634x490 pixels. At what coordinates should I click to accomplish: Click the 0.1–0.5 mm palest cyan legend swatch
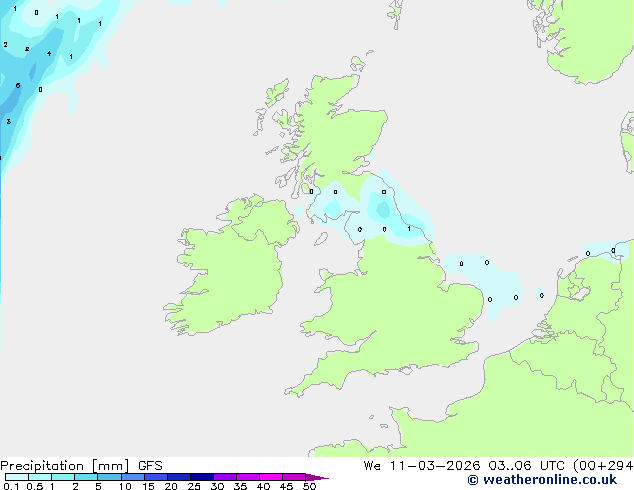17,477
